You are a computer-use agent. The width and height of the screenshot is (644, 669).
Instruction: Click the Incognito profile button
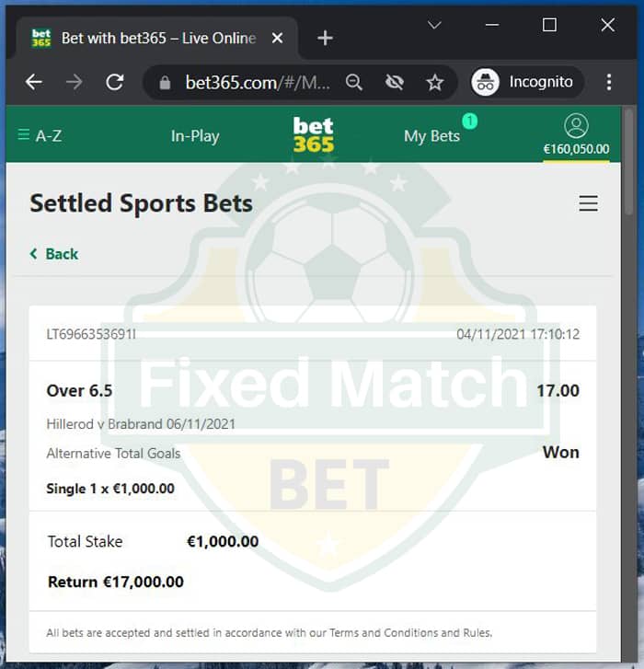tap(527, 82)
